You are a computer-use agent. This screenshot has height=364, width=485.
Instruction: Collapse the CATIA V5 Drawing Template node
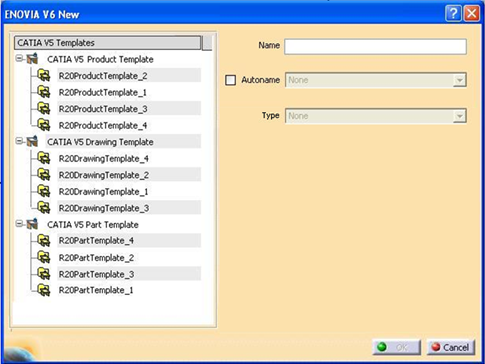pos(19,141)
